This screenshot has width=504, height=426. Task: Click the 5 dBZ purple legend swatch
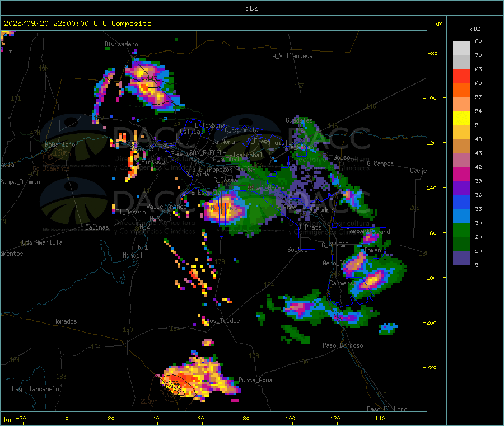pos(461,258)
